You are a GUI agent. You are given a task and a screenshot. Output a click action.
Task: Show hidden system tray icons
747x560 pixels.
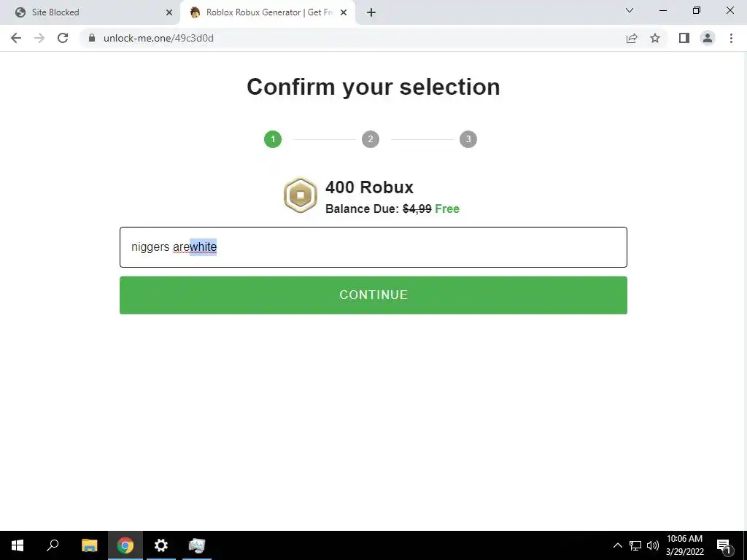(617, 545)
